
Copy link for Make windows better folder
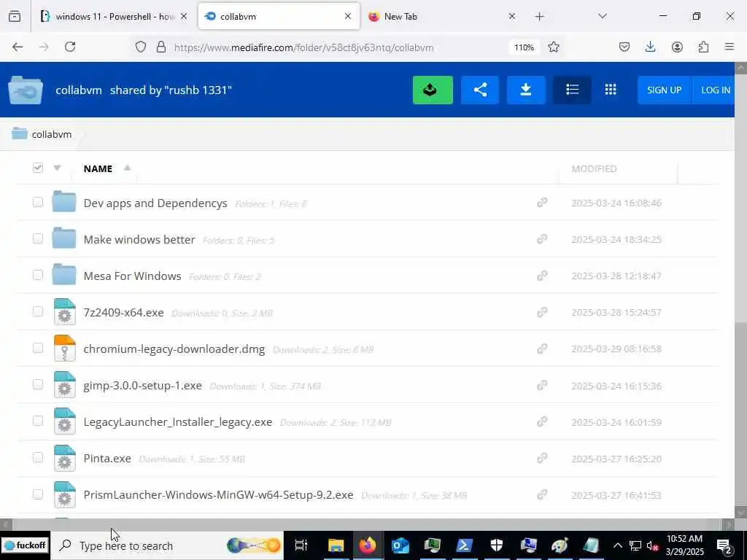[542, 239]
